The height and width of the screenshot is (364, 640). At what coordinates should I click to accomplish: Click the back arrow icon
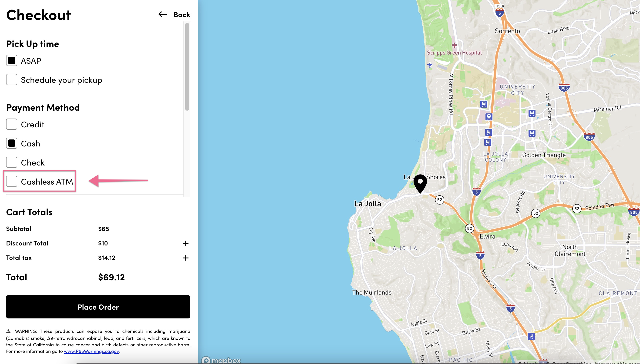(x=163, y=14)
